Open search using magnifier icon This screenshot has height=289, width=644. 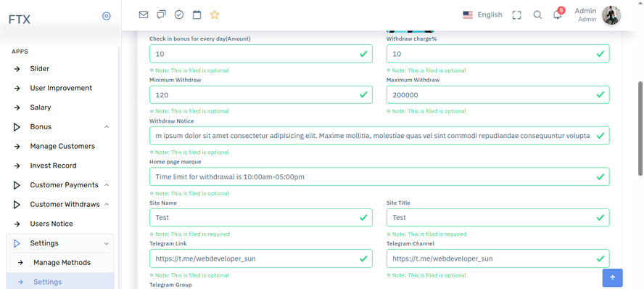(537, 15)
